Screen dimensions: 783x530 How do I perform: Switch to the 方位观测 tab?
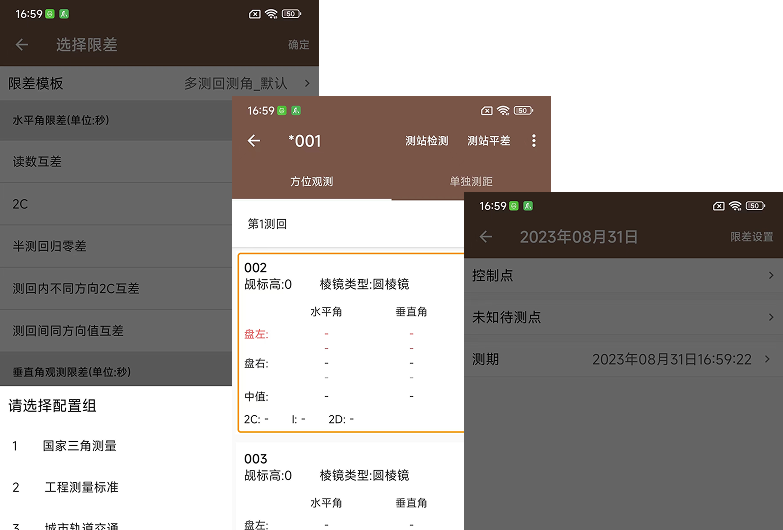[312, 181]
